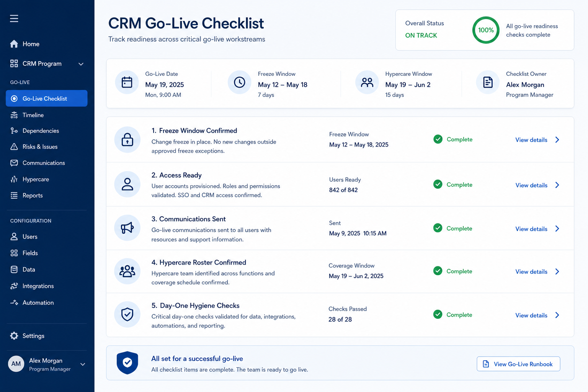Click the AM user avatar
Image resolution: width=588 pixels, height=392 pixels.
(x=16, y=364)
